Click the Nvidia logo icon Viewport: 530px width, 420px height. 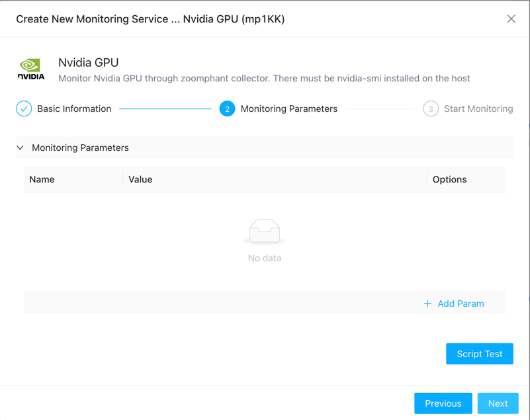point(31,69)
